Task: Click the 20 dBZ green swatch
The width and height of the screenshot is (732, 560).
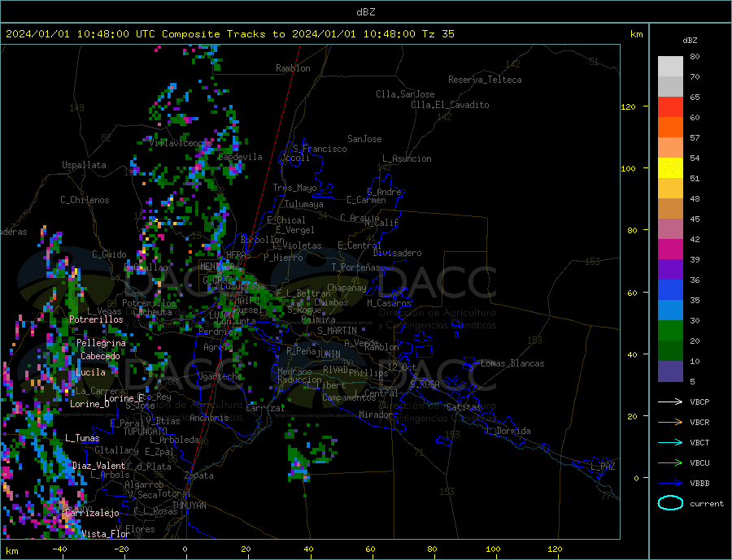Action: click(670, 331)
